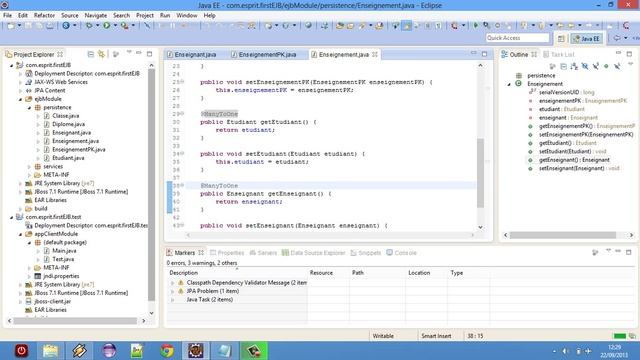
Task: Maximize the Markers panel icon
Action: click(x=629, y=252)
